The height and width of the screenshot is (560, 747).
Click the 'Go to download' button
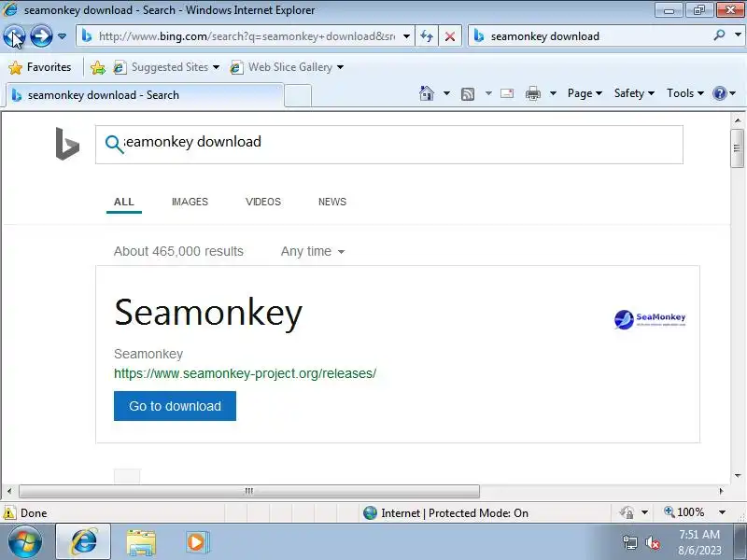(x=175, y=406)
